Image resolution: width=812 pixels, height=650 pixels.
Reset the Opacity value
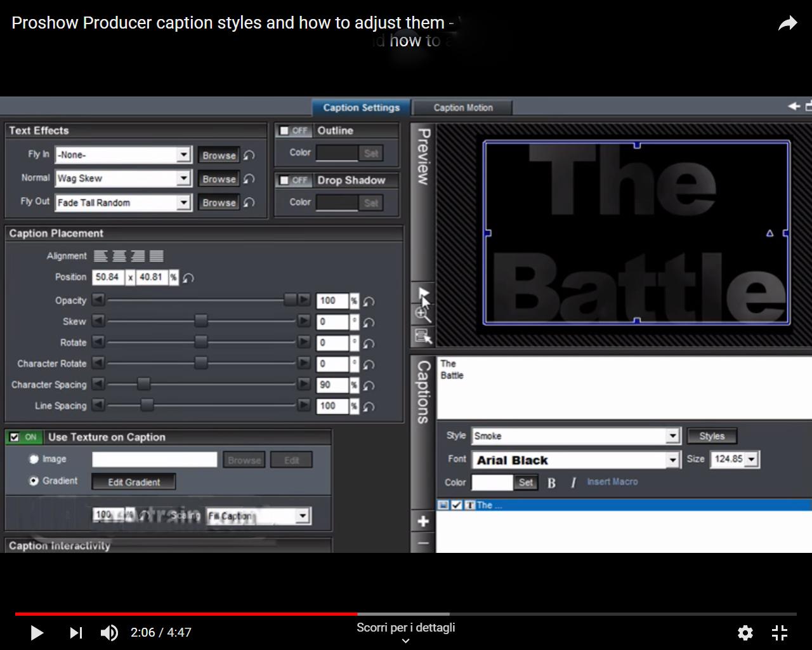(x=369, y=301)
